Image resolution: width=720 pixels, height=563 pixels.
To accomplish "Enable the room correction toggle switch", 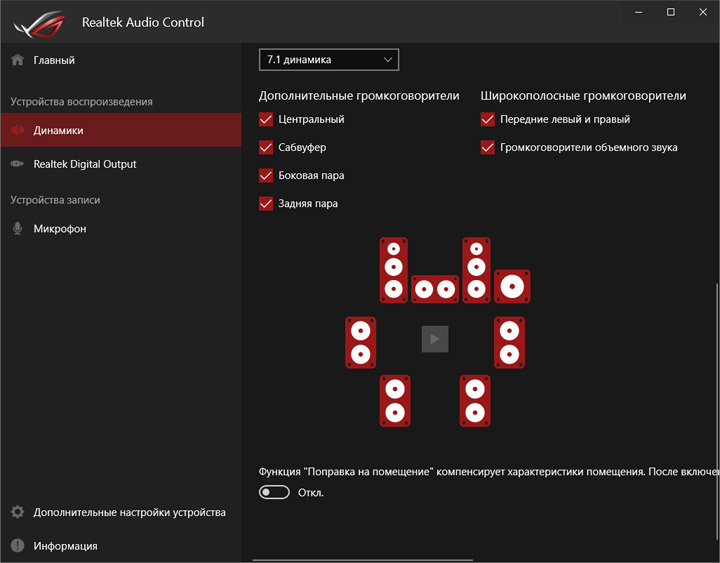I will point(274,492).
